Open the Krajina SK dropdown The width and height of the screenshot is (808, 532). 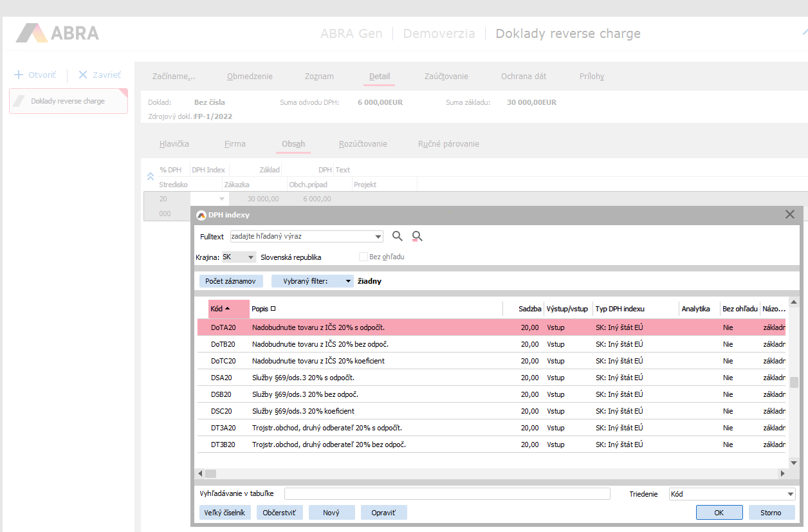[x=248, y=257]
